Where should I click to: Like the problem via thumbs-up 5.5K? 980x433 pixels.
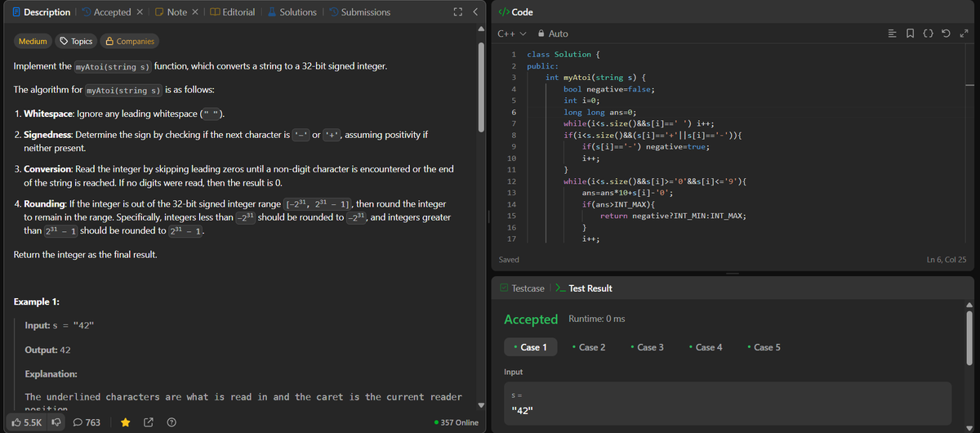click(27, 422)
